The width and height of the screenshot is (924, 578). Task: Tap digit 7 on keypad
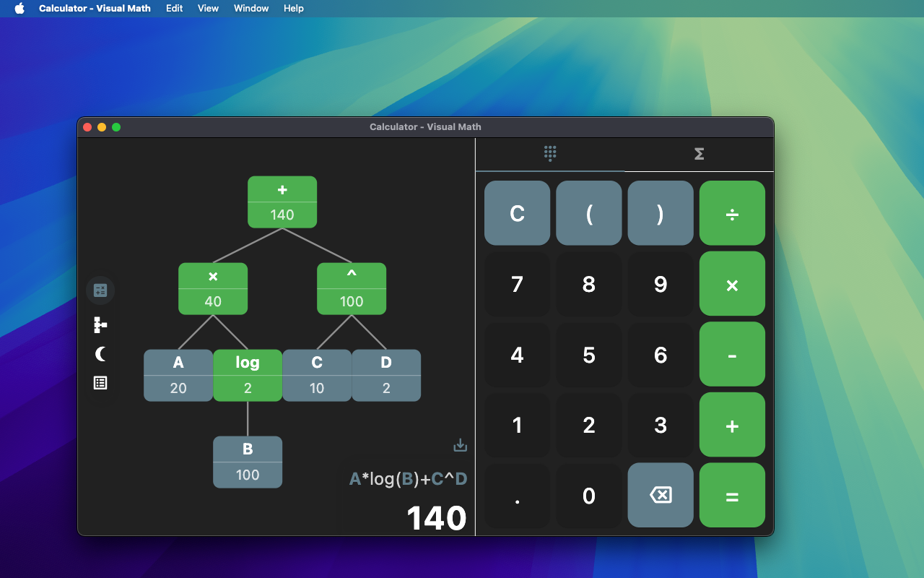tap(517, 284)
